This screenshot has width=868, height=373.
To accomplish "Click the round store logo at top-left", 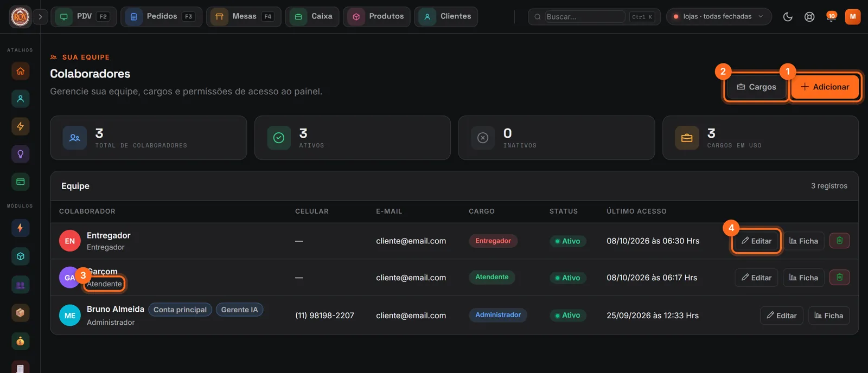I will (20, 17).
